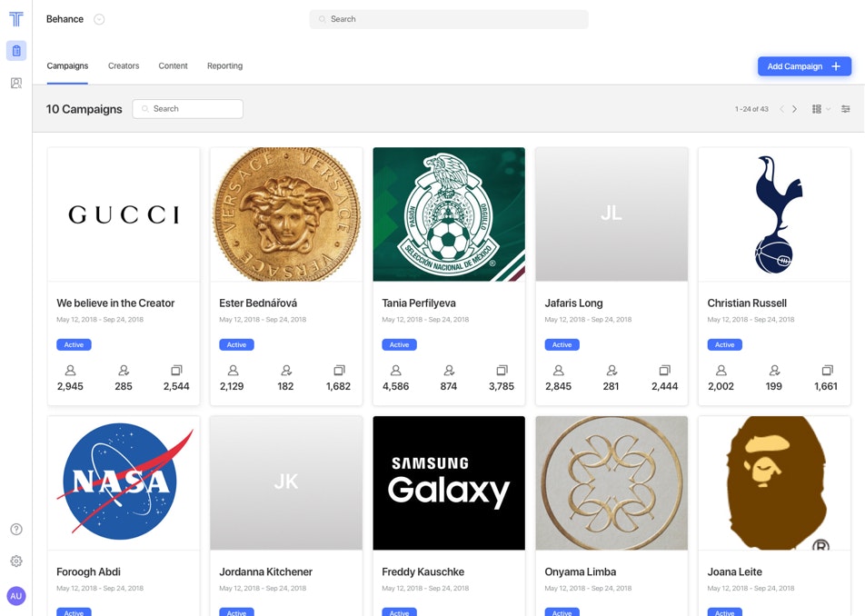
Task: Switch to the Content tab
Action: 174,65
